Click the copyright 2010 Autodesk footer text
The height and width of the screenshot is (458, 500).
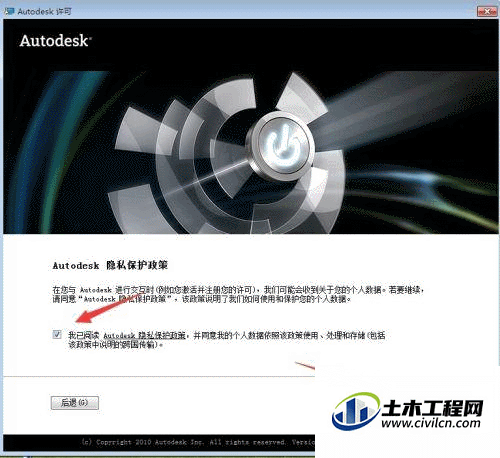point(198,442)
